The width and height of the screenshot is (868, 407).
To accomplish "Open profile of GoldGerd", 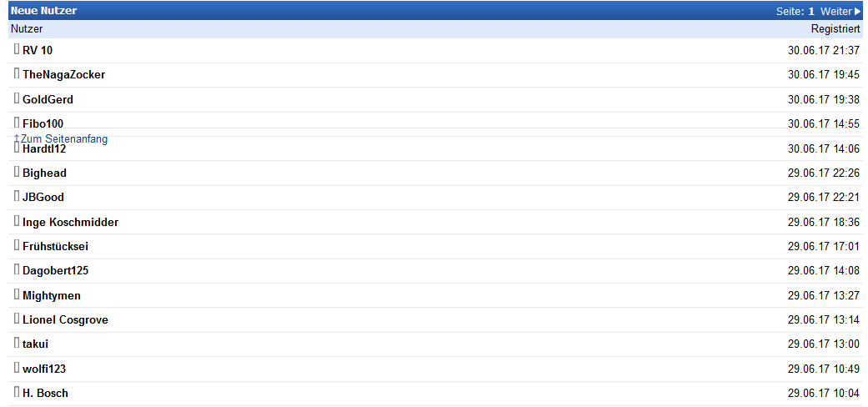I will (x=48, y=100).
